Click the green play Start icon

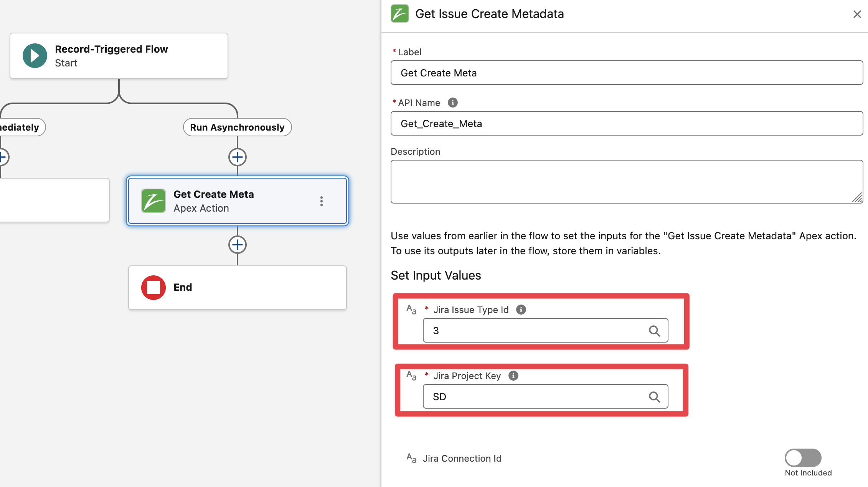[35, 56]
